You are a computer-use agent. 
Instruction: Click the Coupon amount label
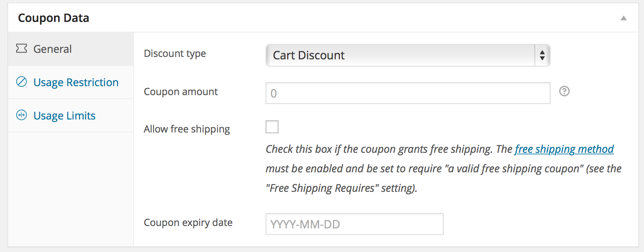click(x=181, y=92)
